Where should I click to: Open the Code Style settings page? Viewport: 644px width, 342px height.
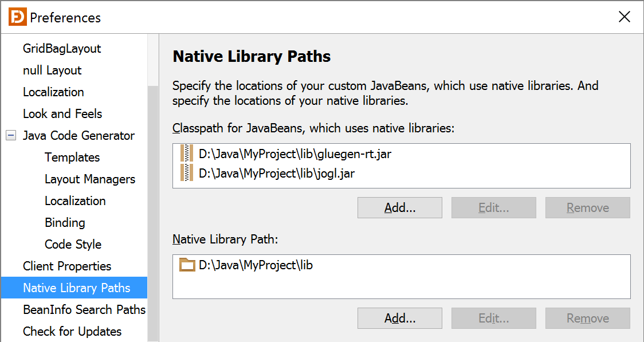[73, 244]
